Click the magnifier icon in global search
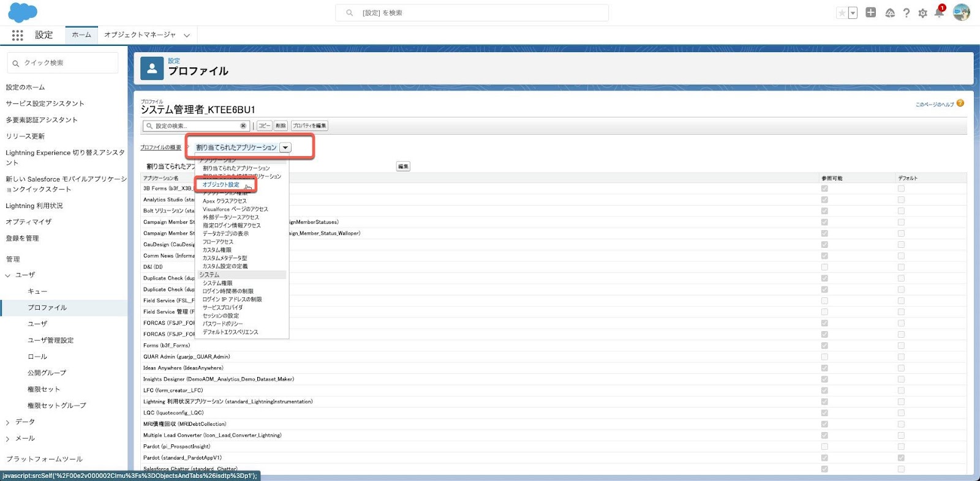This screenshot has height=481, width=980. [350, 13]
